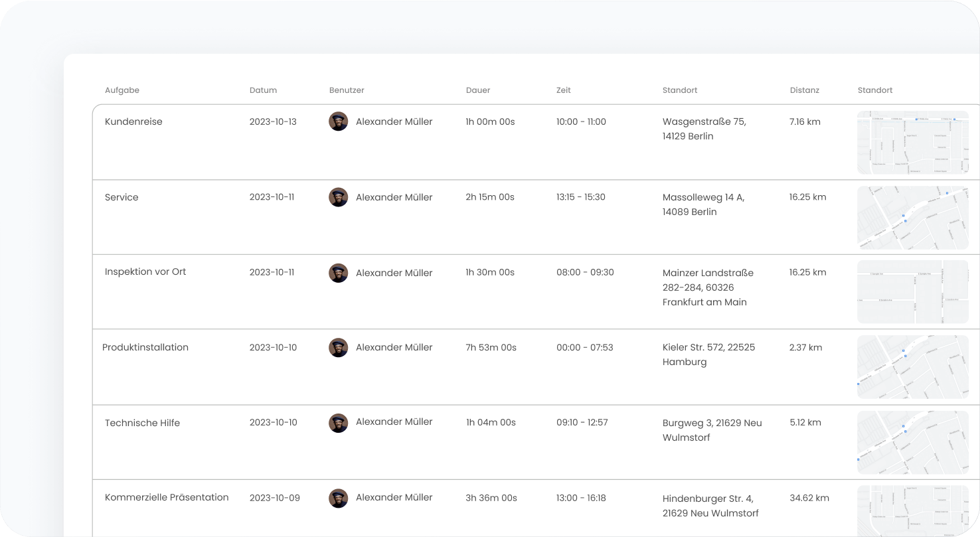This screenshot has width=980, height=537.
Task: Open the map thumbnail for Burgweg 3
Action: pyautogui.click(x=912, y=443)
